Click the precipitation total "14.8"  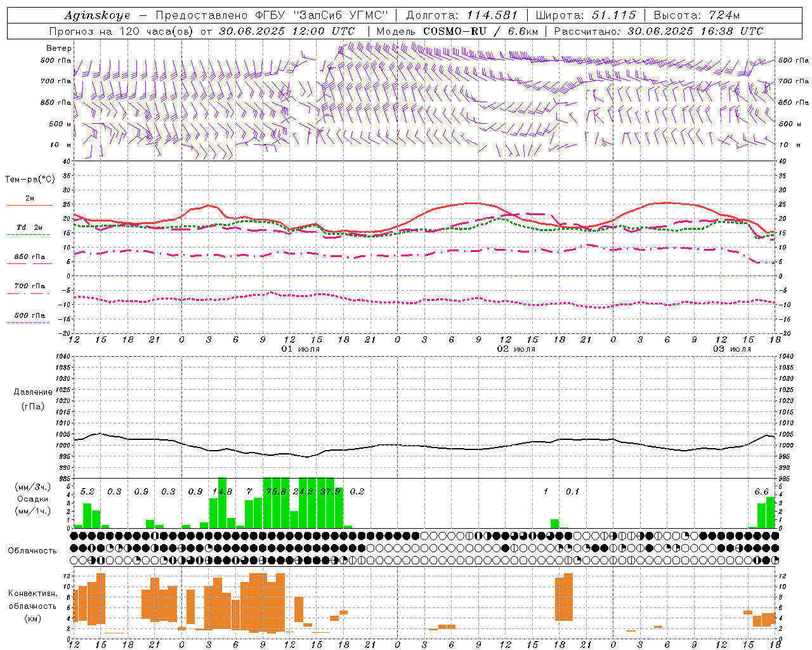point(222,491)
